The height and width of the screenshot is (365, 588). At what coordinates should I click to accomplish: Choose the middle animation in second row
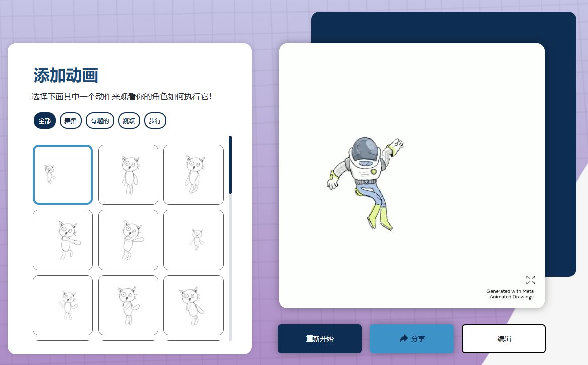coord(128,240)
